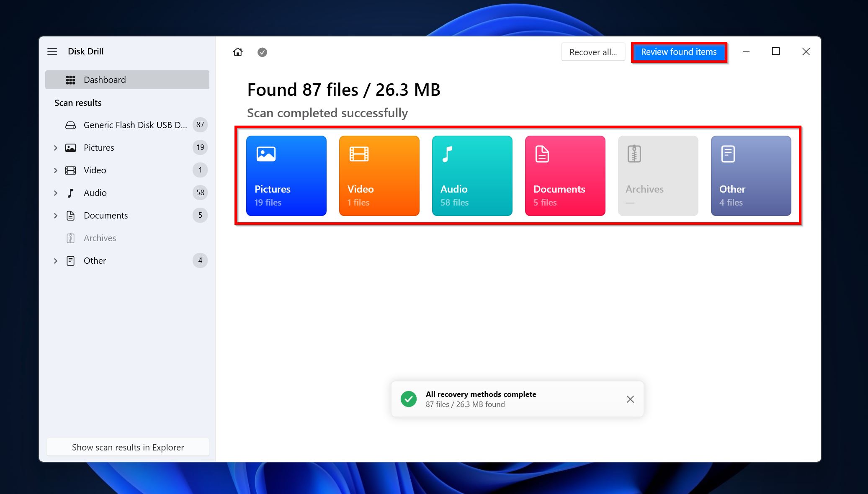Click the Review found items button
The height and width of the screenshot is (494, 868).
click(x=678, y=52)
